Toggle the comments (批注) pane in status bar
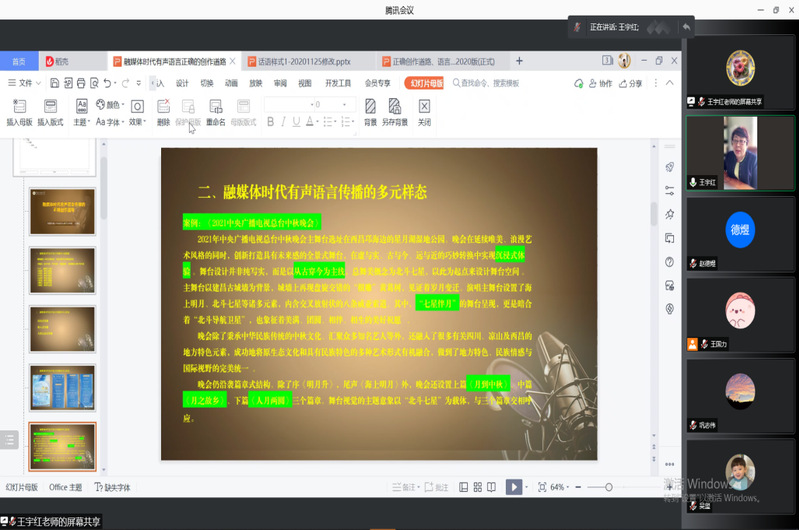The width and height of the screenshot is (799, 530). tap(436, 487)
